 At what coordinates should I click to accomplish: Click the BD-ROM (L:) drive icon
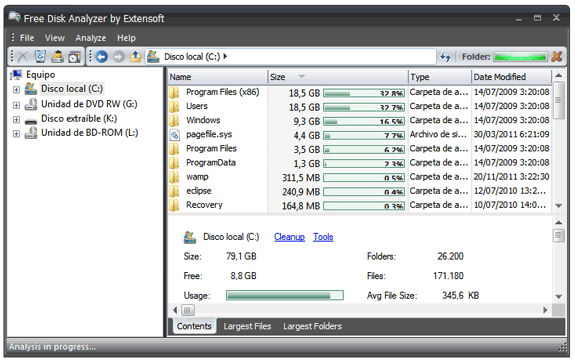click(x=31, y=133)
